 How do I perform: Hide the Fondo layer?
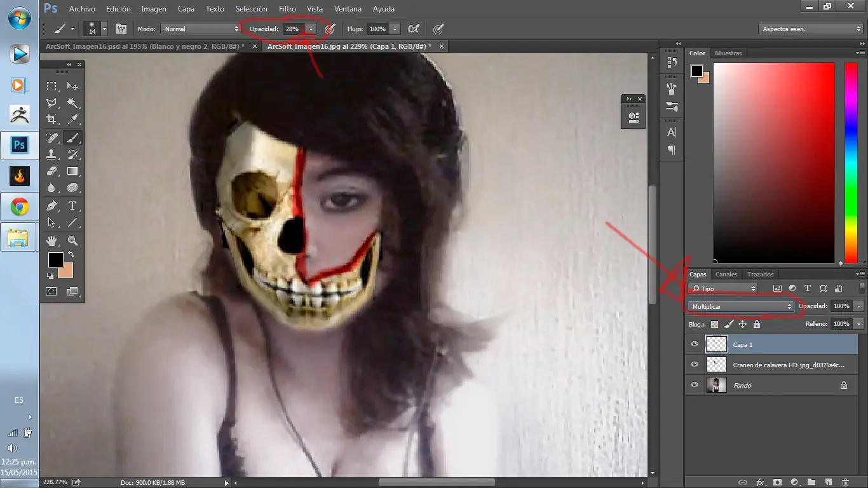coord(695,385)
